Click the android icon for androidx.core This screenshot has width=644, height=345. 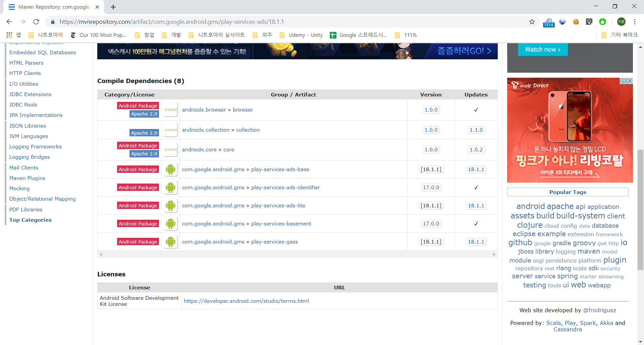[170, 150]
